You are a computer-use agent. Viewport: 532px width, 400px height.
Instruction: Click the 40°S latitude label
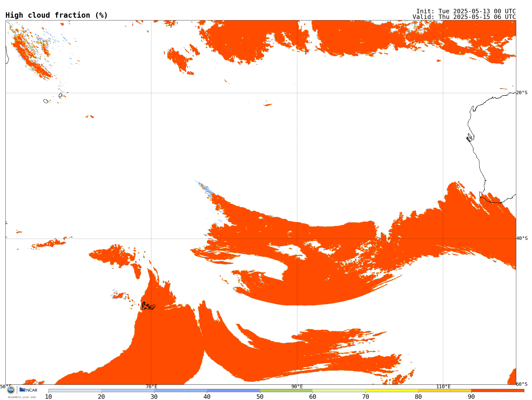pos(522,238)
